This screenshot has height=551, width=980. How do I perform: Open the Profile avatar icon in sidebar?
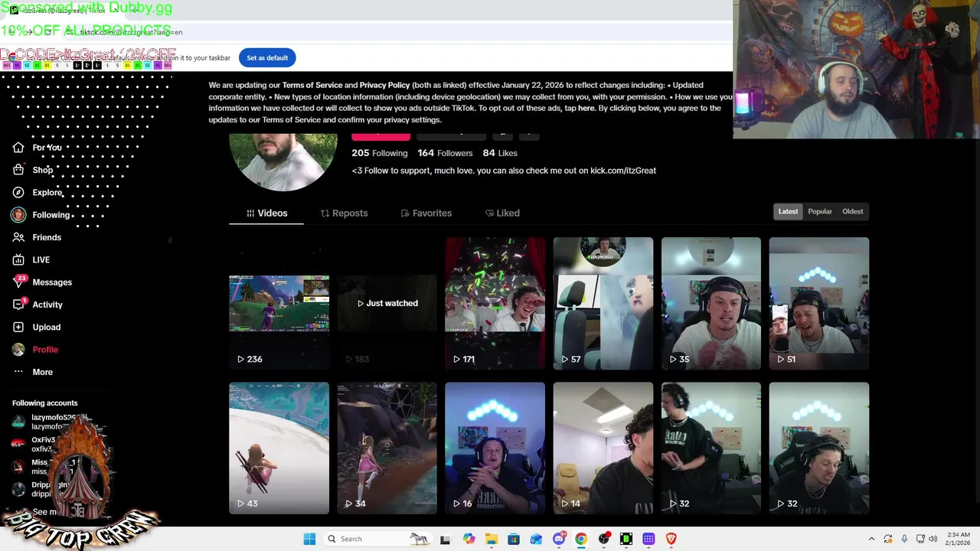[x=18, y=350]
